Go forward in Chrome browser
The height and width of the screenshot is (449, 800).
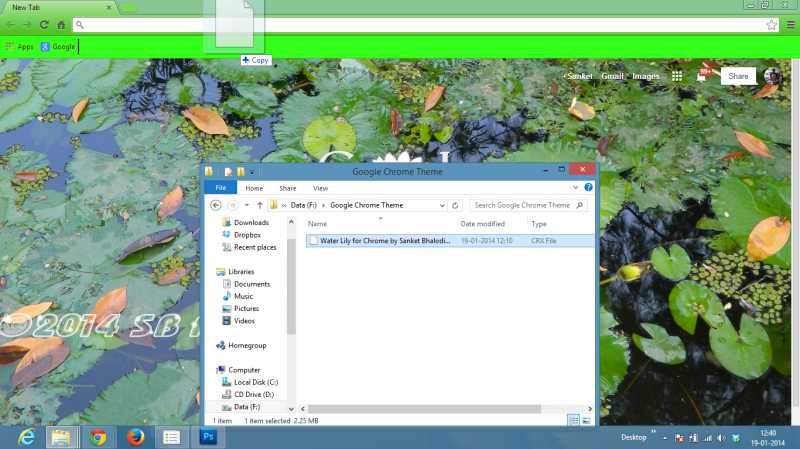[27, 24]
